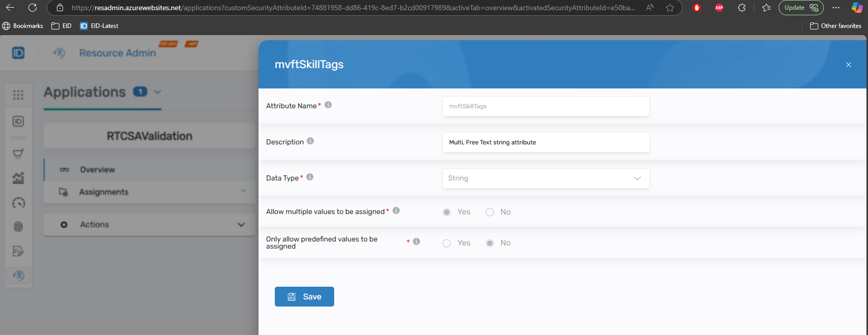Click the Resource Admin header icon
Screen dimensions: 868x335
click(59, 53)
